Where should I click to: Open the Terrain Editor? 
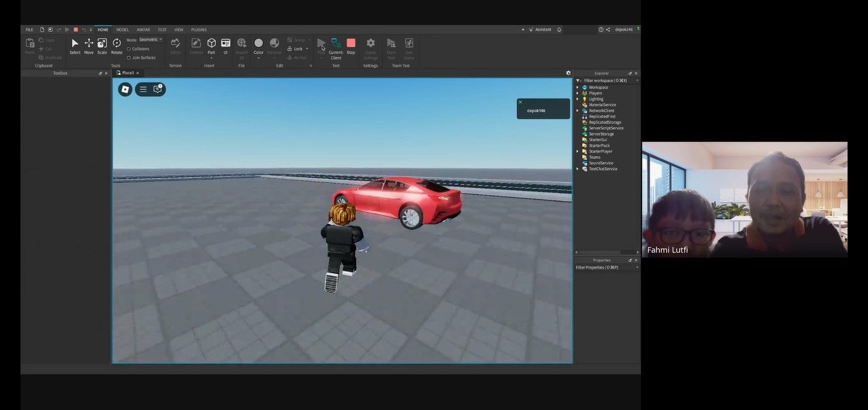(x=175, y=46)
